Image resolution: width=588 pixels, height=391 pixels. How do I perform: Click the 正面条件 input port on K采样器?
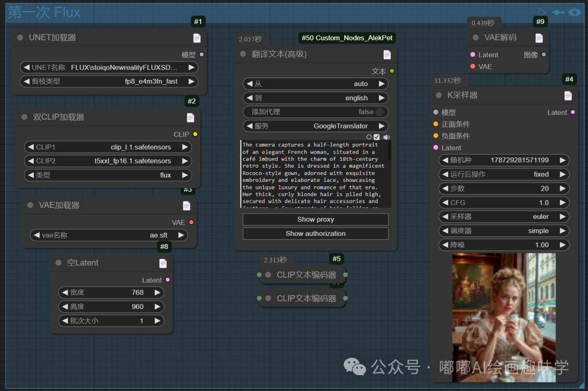[x=436, y=124]
